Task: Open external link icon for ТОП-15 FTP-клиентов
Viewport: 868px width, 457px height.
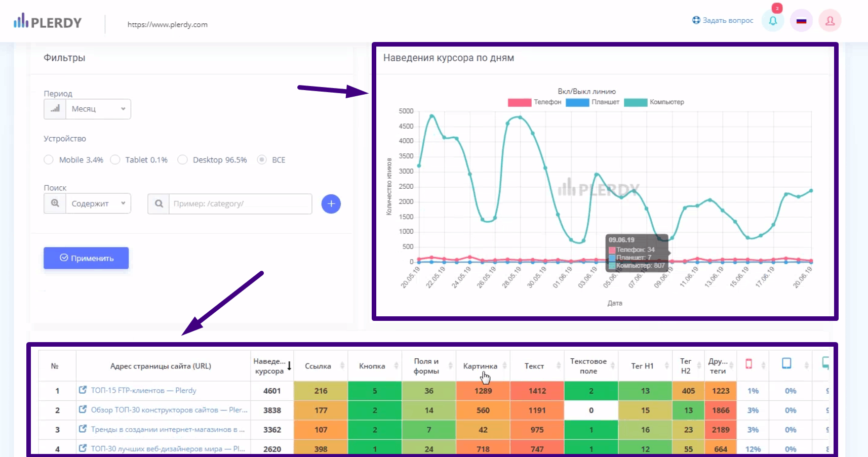Action: (83, 390)
